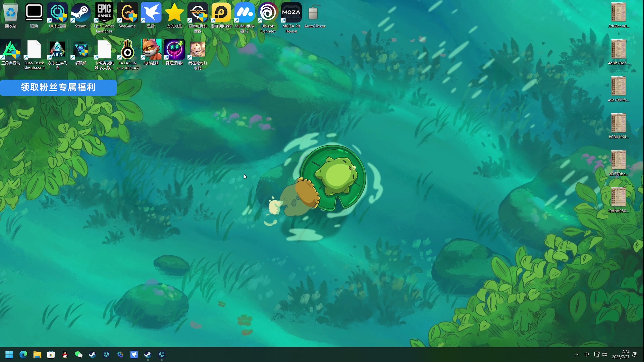Open network status from system tray

(597, 355)
